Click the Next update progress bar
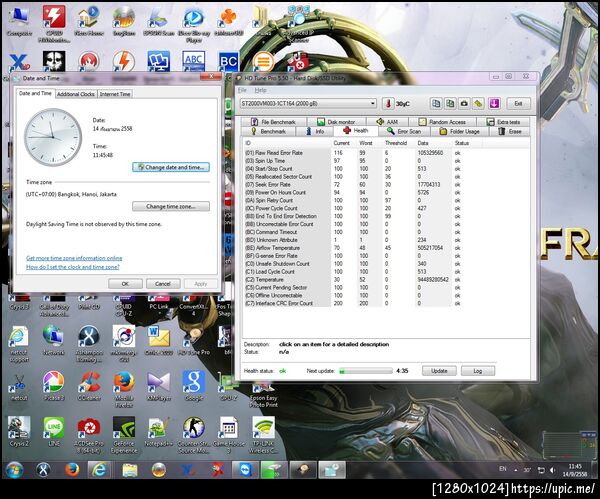 coord(366,371)
